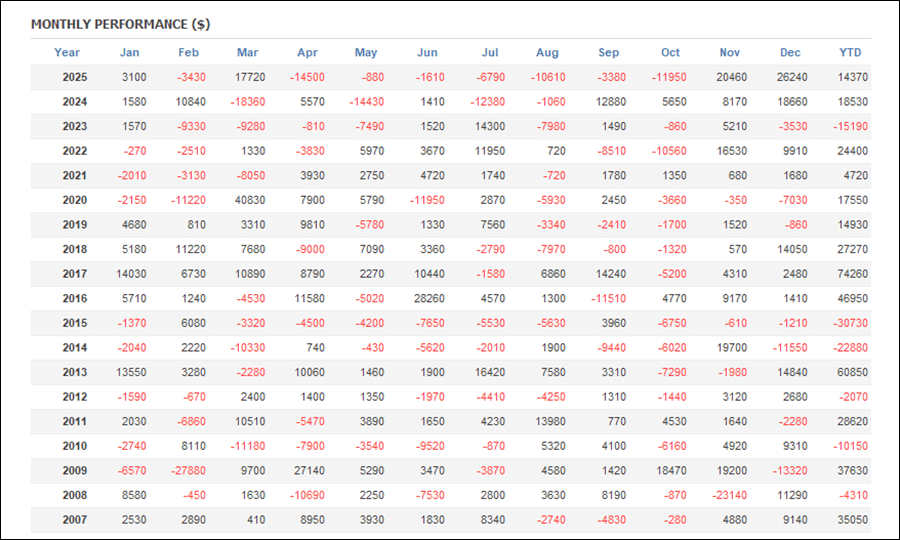Select the Aug column header
900x540 pixels.
(x=547, y=52)
